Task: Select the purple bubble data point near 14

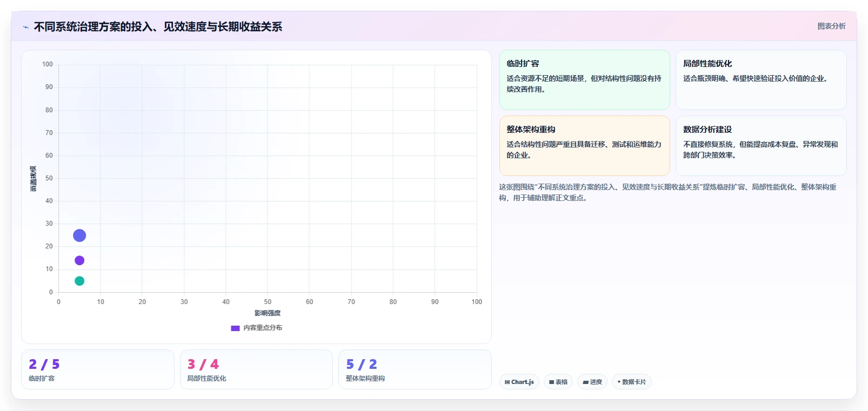Action: (x=79, y=260)
